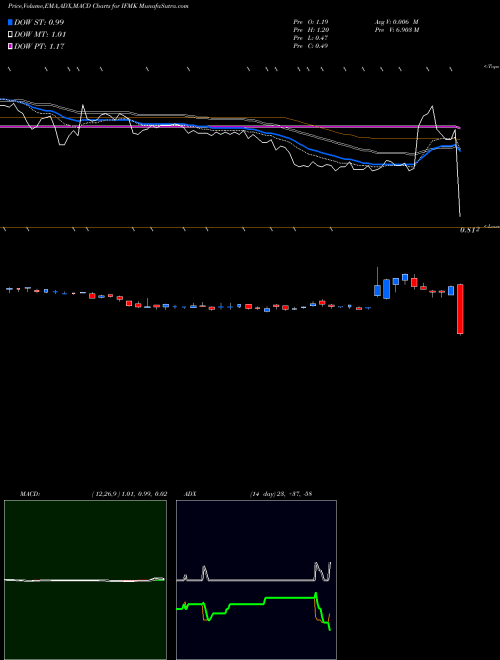Click the MACD panel heading
Viewport: 500px width, 660px height.
[x=29, y=494]
